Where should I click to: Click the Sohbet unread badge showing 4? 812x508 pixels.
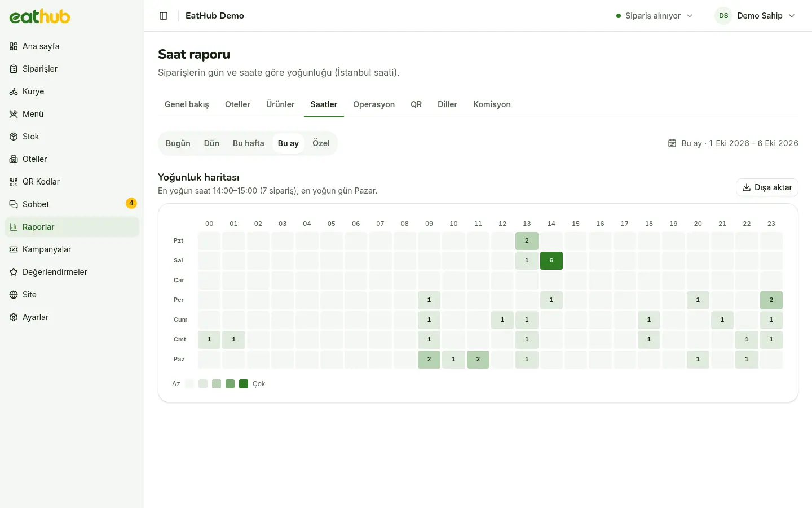click(x=131, y=203)
